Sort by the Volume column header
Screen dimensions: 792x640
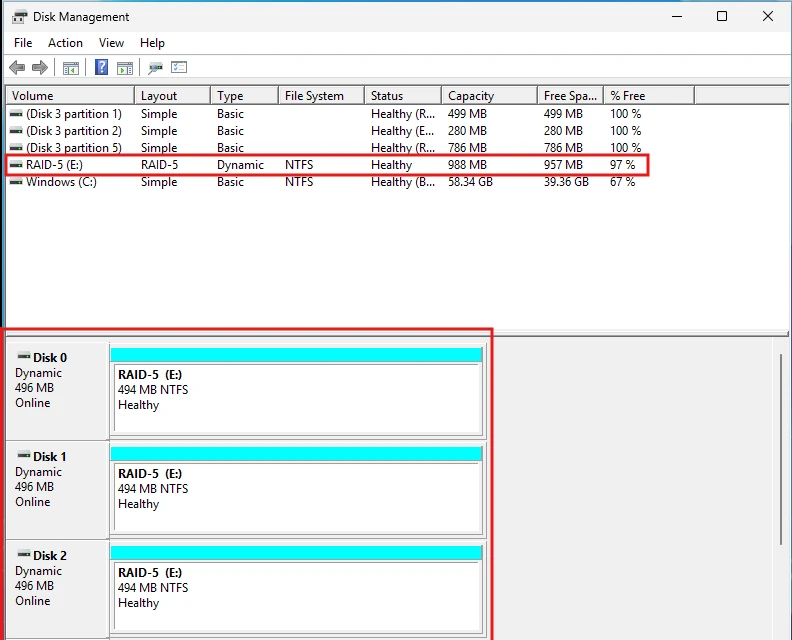click(x=70, y=95)
